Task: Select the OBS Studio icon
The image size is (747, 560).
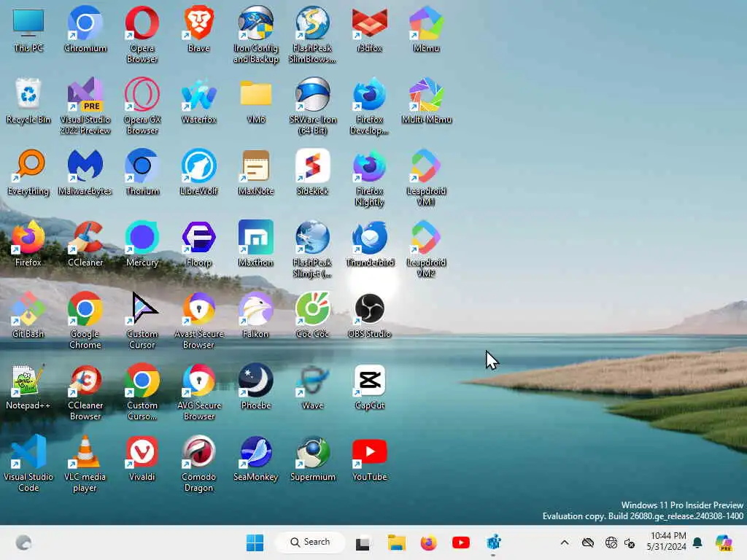Action: point(369,315)
